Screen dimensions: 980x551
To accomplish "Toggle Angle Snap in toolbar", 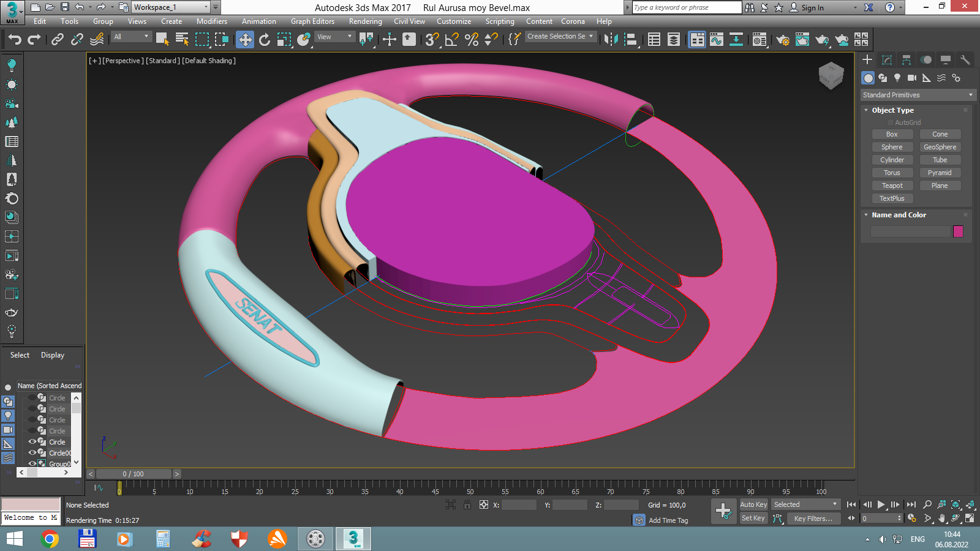I will coord(452,39).
